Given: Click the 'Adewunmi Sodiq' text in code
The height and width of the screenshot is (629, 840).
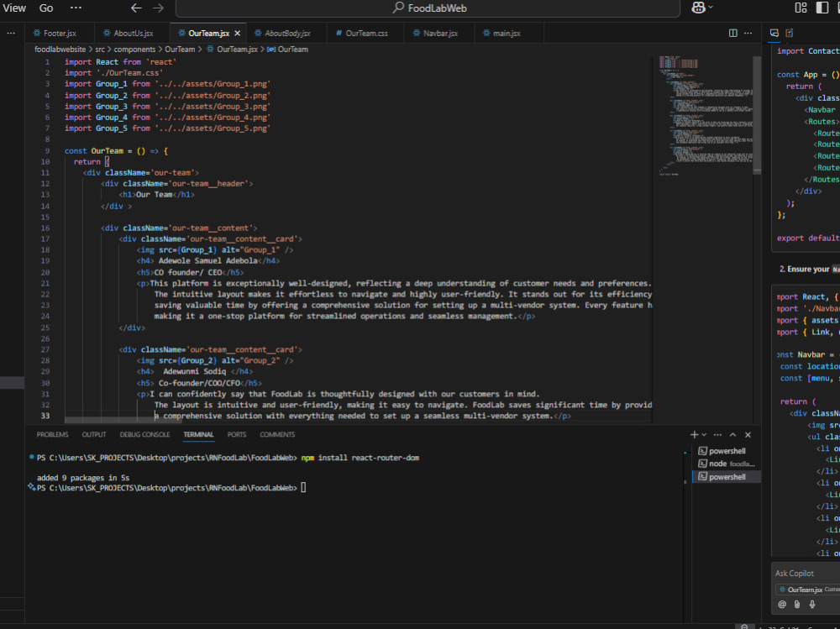Looking at the screenshot, I should 194,372.
